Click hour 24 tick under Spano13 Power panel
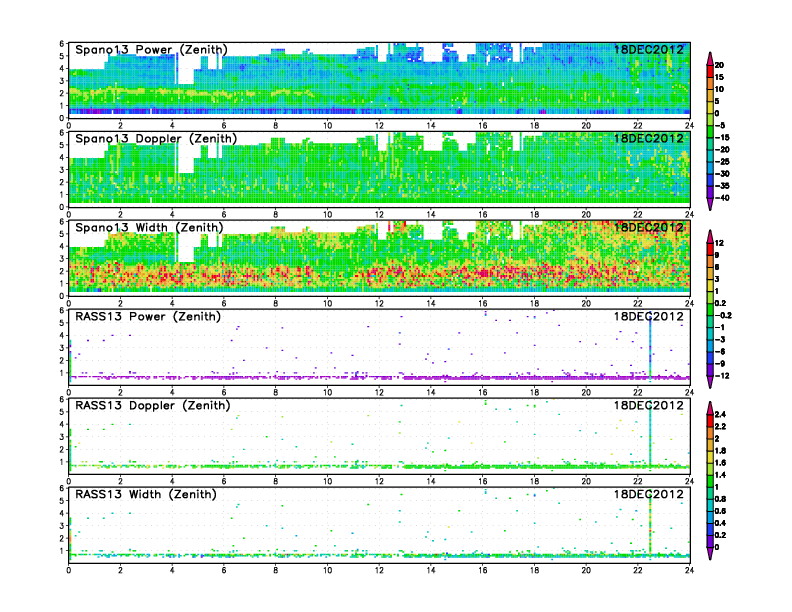Viewport: 792px width, 612px height. click(689, 125)
